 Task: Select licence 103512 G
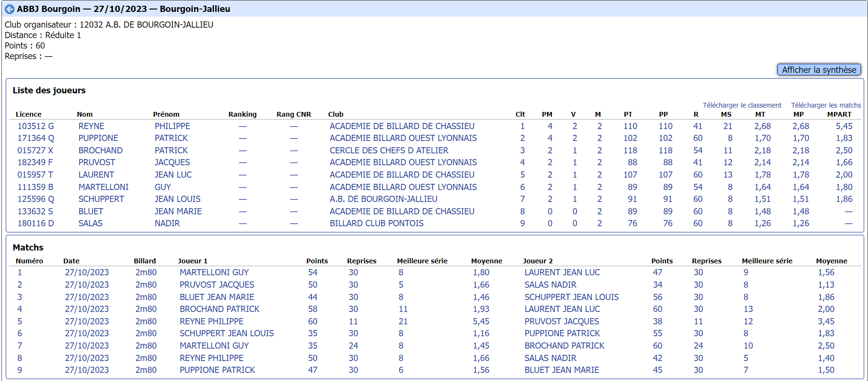[36, 126]
